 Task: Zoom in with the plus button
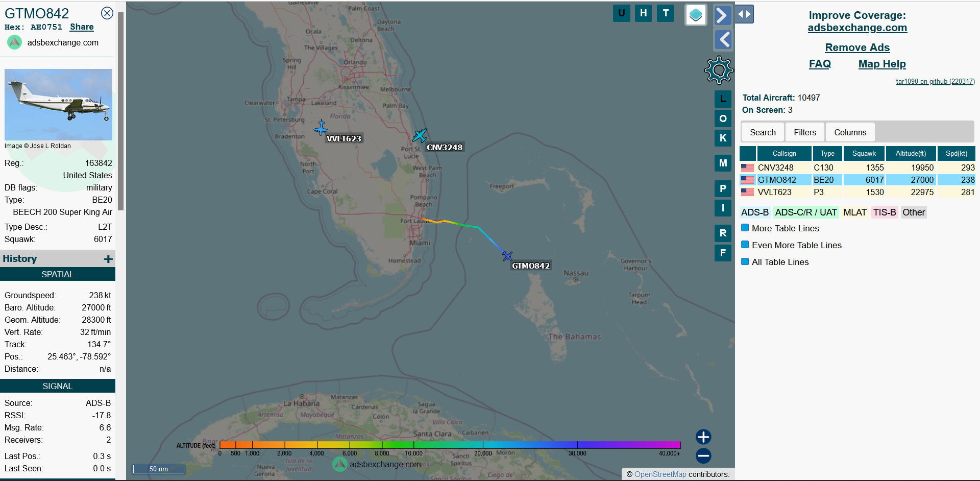coord(703,437)
